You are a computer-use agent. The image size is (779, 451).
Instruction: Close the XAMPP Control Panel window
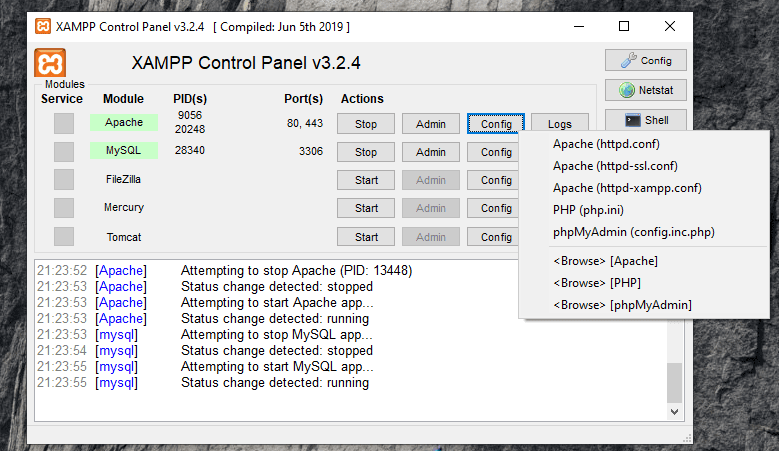point(670,26)
